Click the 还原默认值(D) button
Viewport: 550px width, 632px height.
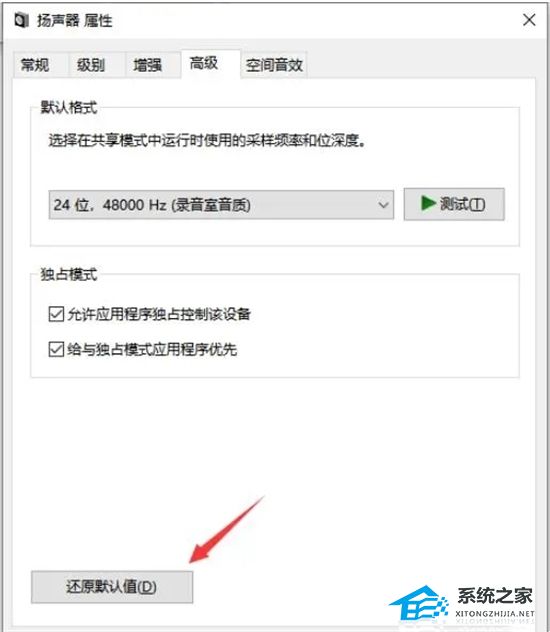pyautogui.click(x=112, y=587)
